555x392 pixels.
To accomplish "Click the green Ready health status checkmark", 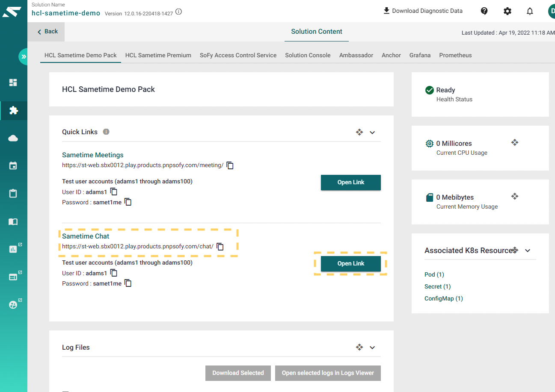I will (429, 90).
